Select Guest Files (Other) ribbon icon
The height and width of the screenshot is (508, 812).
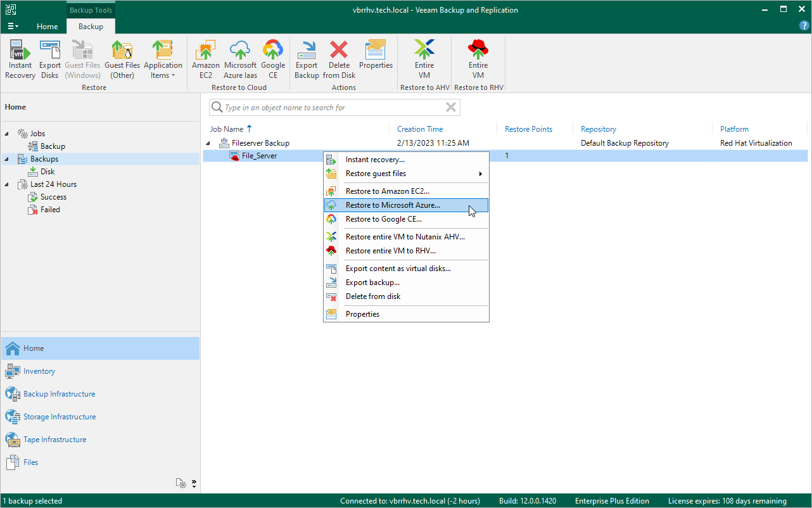122,60
